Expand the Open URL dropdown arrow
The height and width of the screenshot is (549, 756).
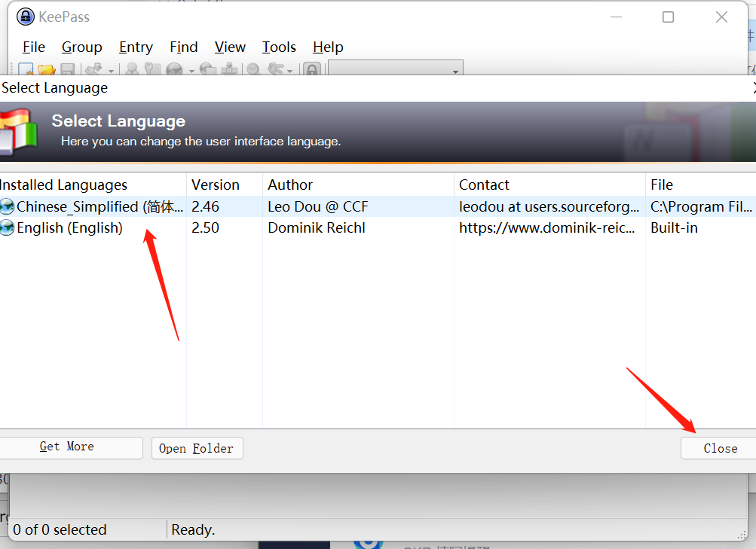[x=191, y=71]
